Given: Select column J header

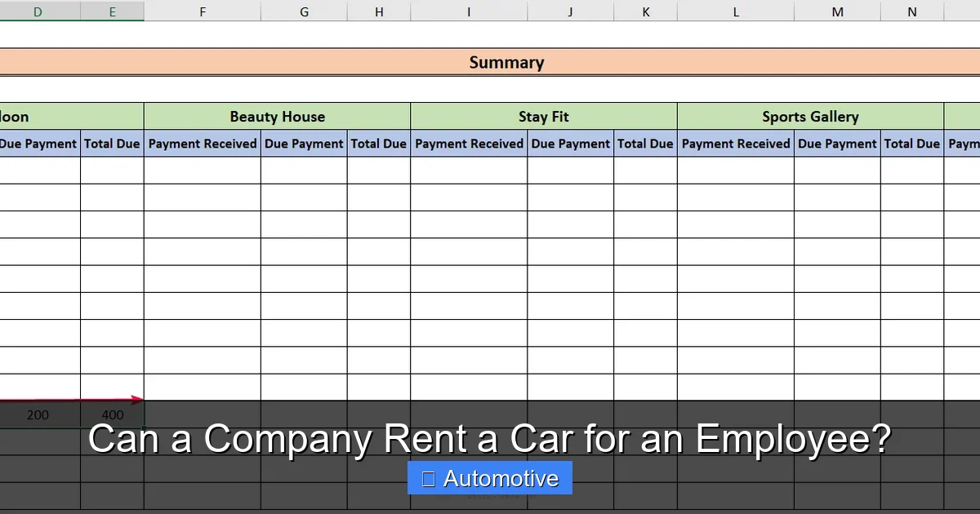Looking at the screenshot, I should (569, 11).
